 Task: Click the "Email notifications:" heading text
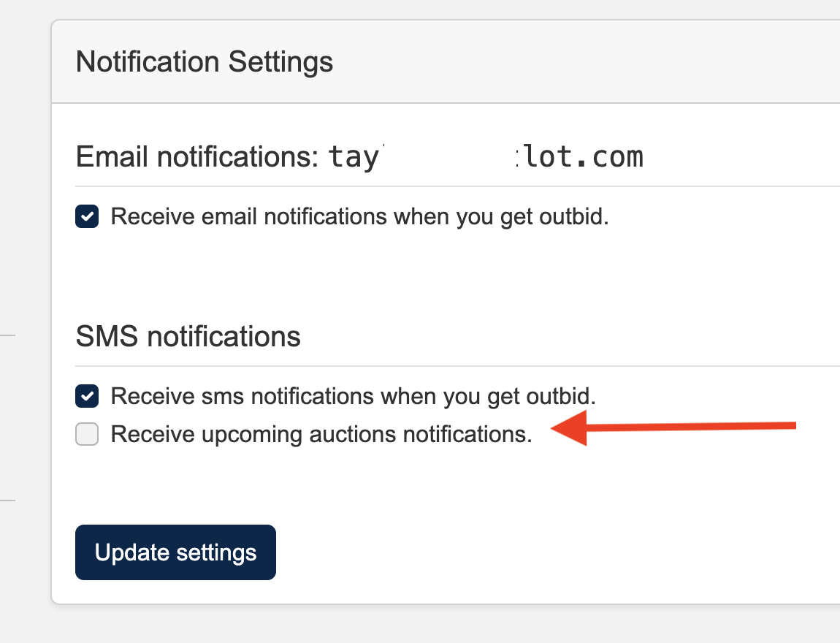click(x=197, y=156)
